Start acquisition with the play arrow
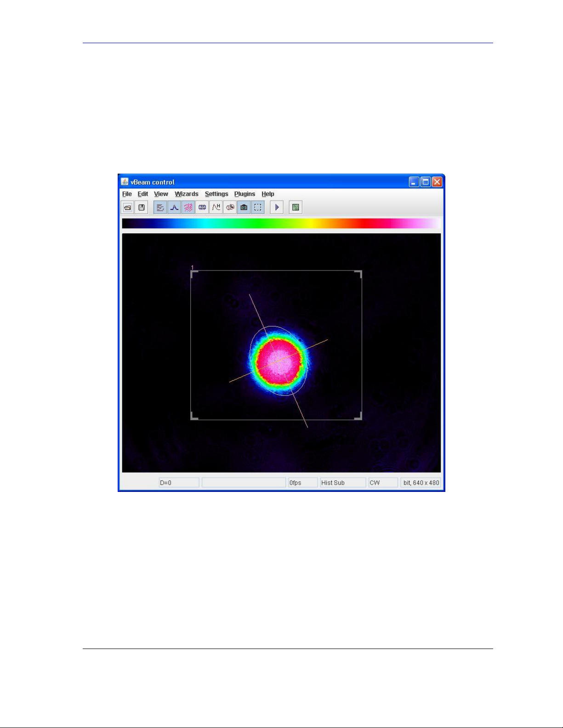The height and width of the screenshot is (728, 563). click(x=277, y=208)
